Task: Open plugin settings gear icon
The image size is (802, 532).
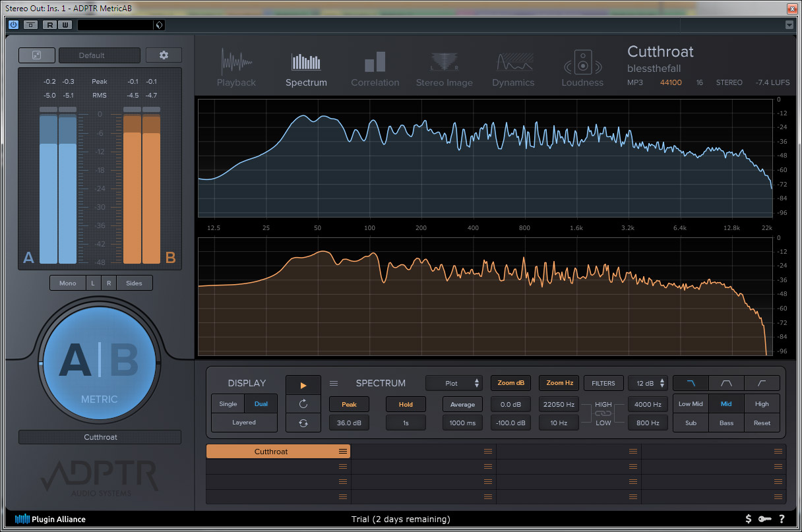Action: tap(164, 55)
